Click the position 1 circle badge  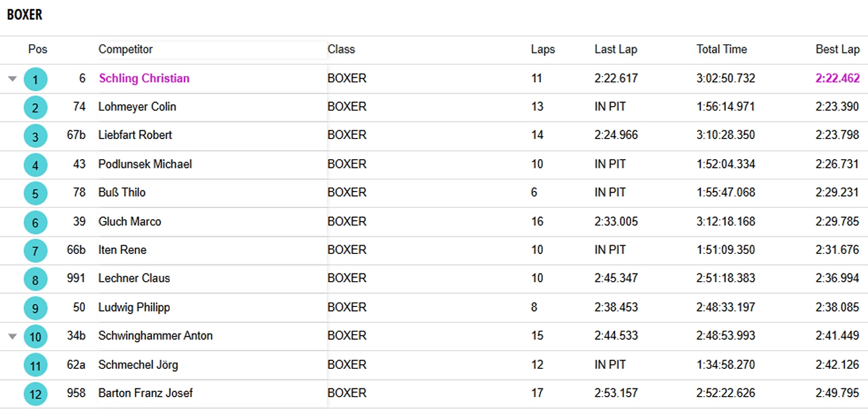tap(35, 79)
